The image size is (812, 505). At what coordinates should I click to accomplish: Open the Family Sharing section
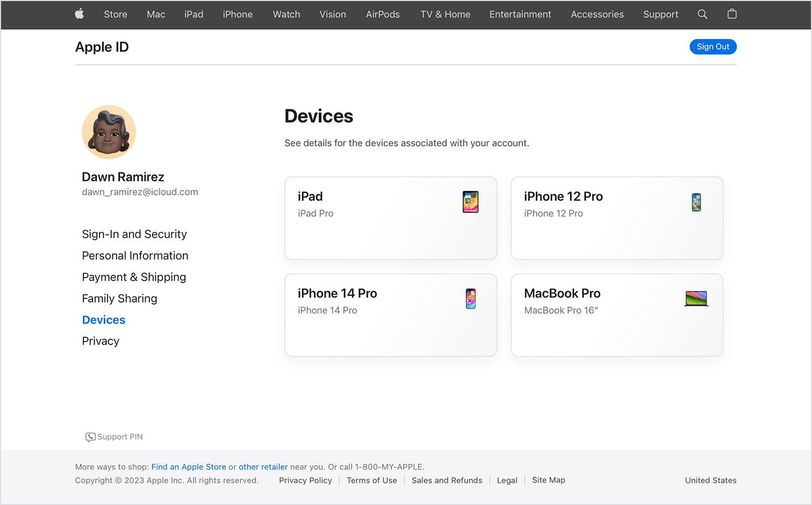pyautogui.click(x=119, y=298)
